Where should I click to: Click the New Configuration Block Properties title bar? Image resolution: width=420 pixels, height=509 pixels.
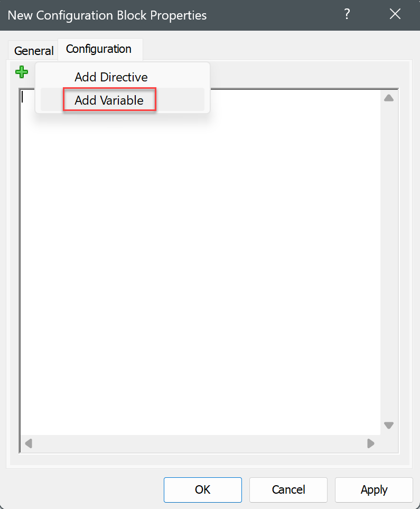tap(169, 15)
